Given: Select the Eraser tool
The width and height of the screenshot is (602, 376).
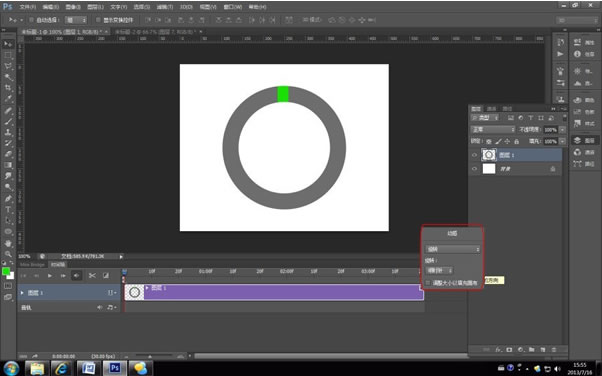Looking at the screenshot, I should pyautogui.click(x=8, y=154).
